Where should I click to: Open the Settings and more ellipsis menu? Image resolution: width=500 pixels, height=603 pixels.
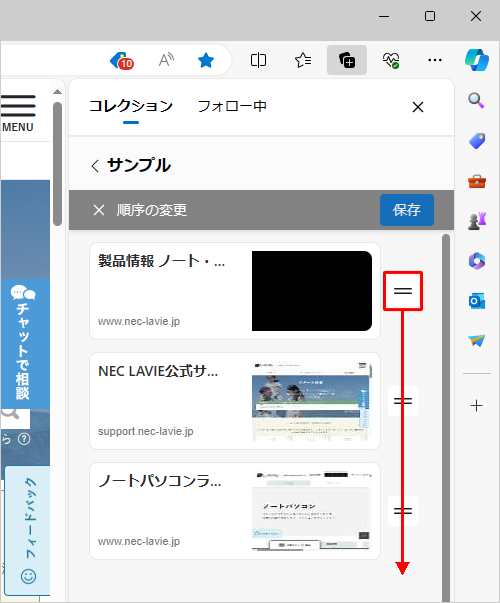click(435, 60)
